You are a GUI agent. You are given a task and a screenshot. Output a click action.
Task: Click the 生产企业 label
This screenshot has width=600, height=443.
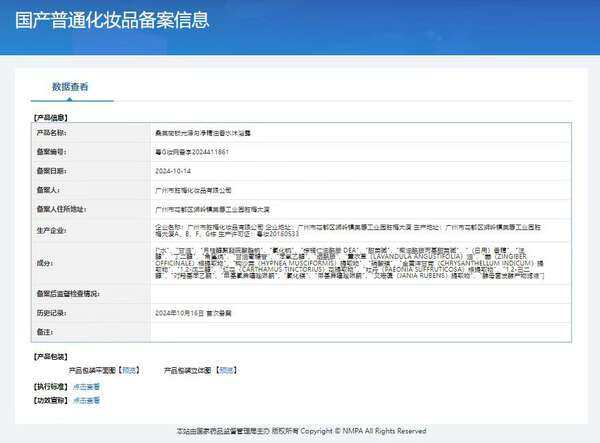click(51, 231)
